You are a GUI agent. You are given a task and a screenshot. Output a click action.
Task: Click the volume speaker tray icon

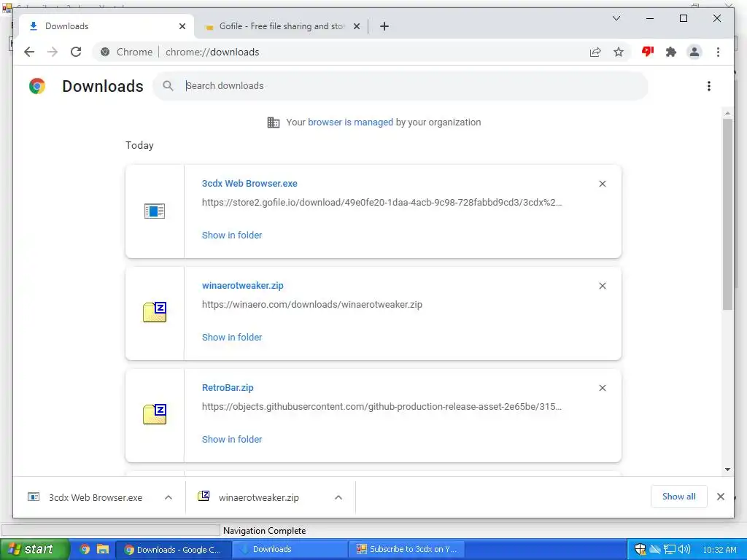[x=684, y=550]
